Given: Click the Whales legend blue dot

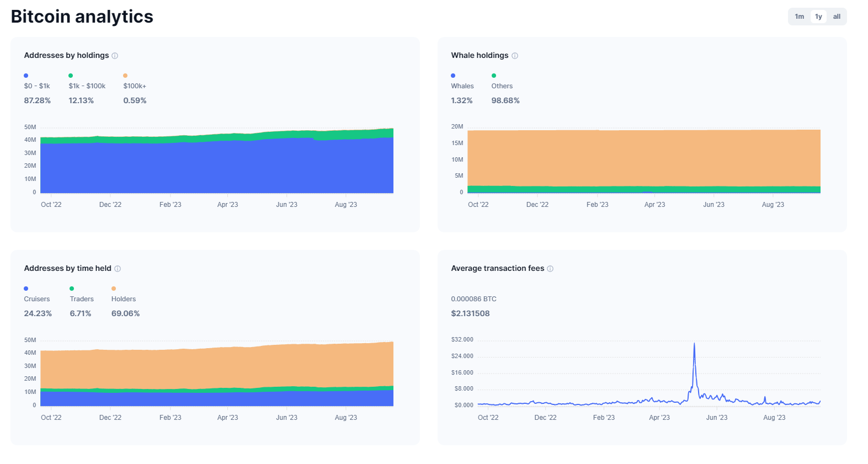Looking at the screenshot, I should 453,76.
